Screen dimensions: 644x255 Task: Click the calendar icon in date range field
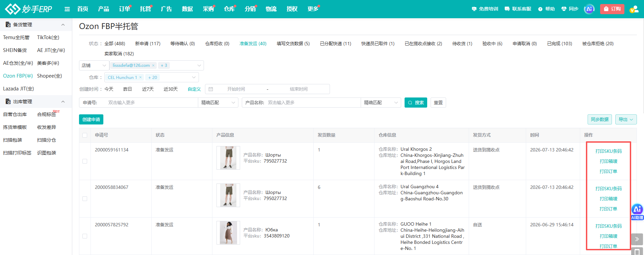point(211,89)
